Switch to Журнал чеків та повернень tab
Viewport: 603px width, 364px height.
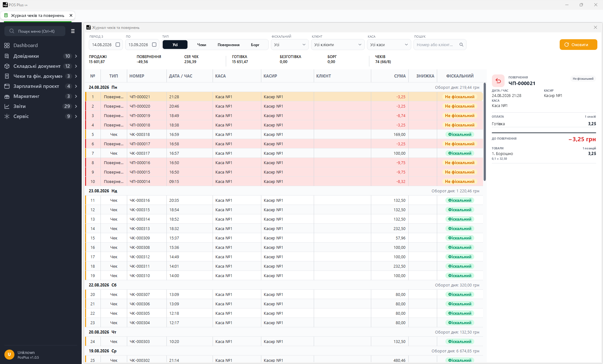38,15
